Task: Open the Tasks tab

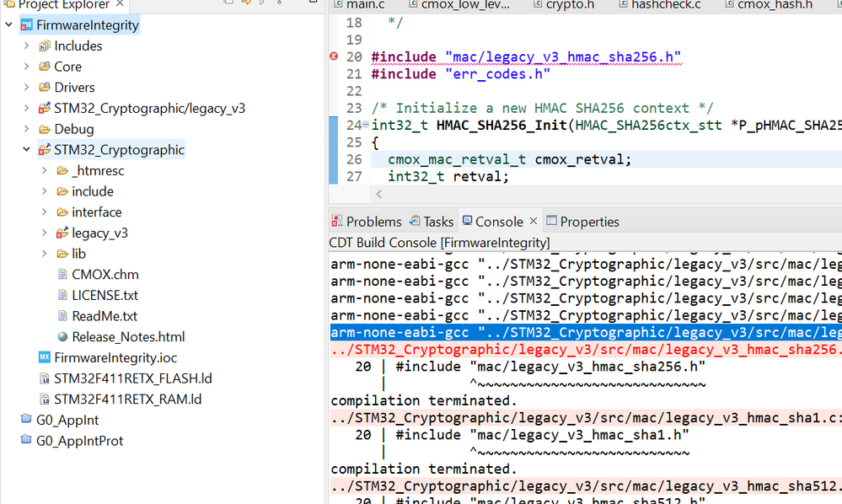Action: pyautogui.click(x=432, y=222)
